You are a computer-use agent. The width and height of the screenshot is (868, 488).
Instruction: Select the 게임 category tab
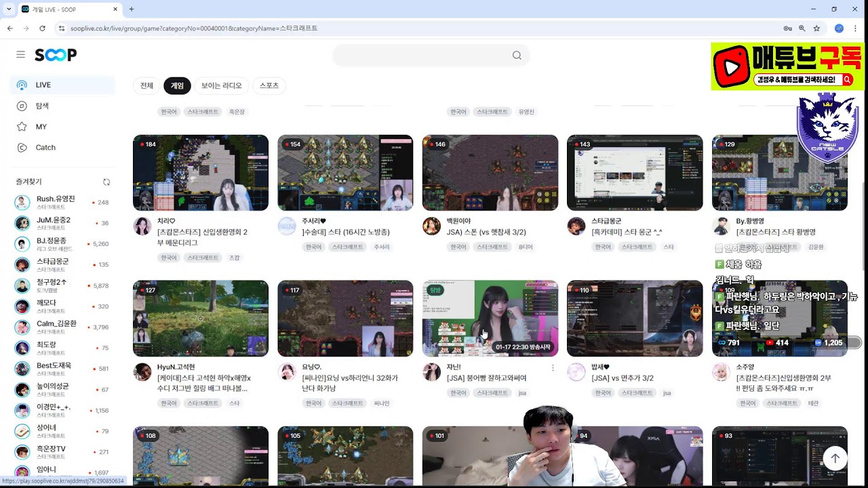177,86
